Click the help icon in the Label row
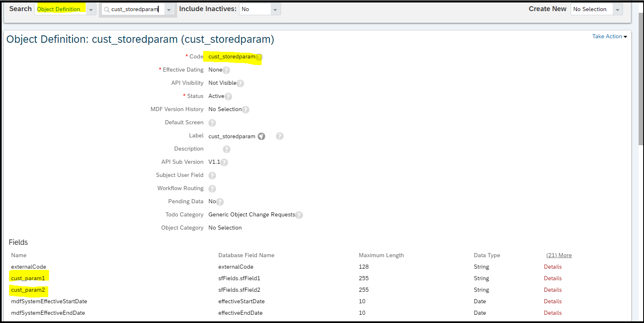The width and height of the screenshot is (644, 323). (x=280, y=136)
